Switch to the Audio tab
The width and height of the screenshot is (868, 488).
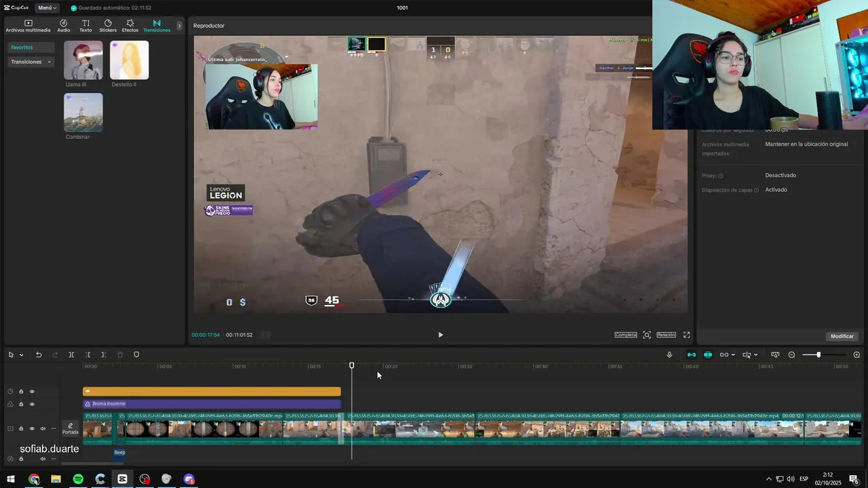64,26
